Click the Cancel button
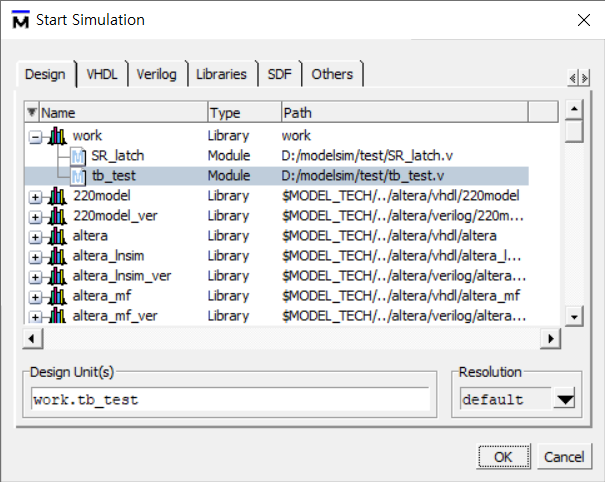605x482 pixels. point(564,457)
